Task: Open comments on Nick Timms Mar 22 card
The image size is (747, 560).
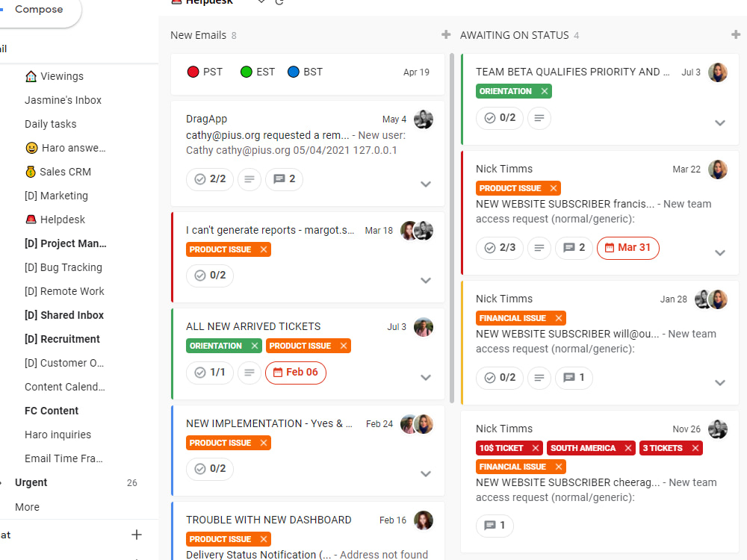Action: (574, 248)
